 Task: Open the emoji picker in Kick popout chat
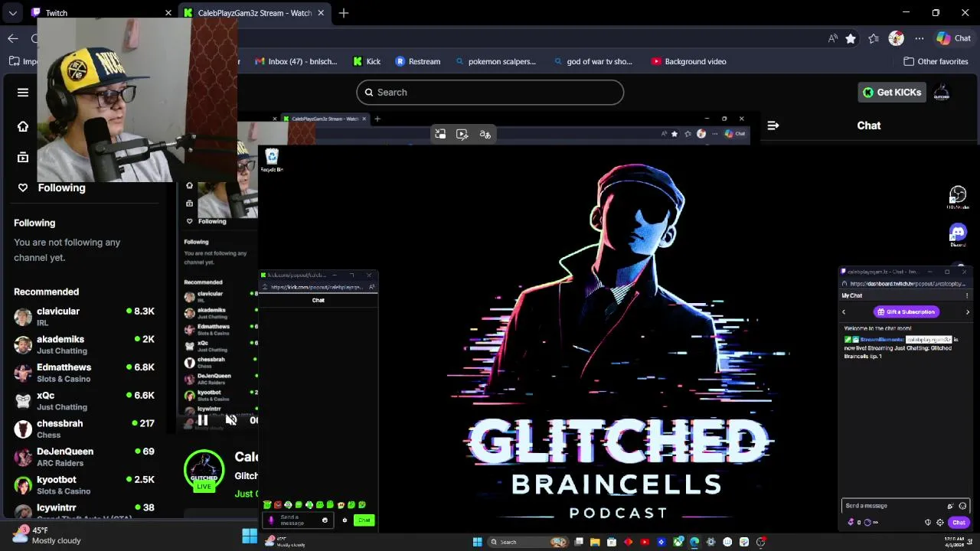[325, 520]
